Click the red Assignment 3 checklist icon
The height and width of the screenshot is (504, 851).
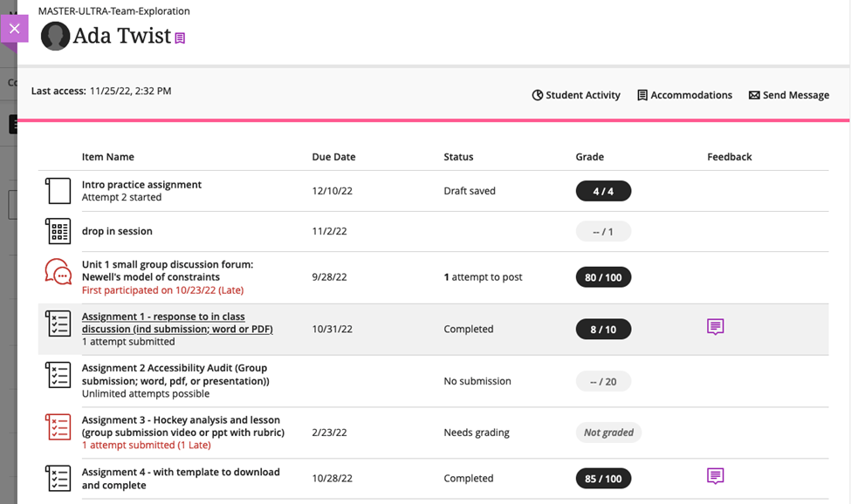coord(58,427)
